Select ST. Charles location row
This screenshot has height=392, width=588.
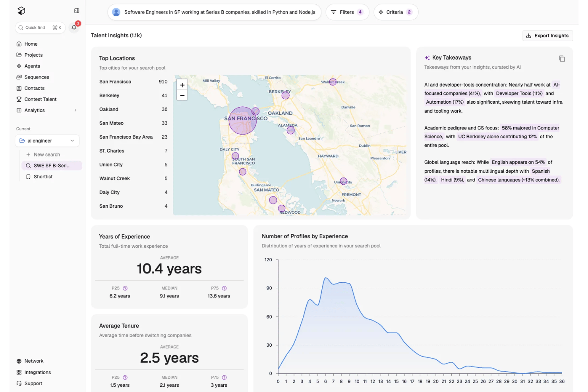(133, 151)
